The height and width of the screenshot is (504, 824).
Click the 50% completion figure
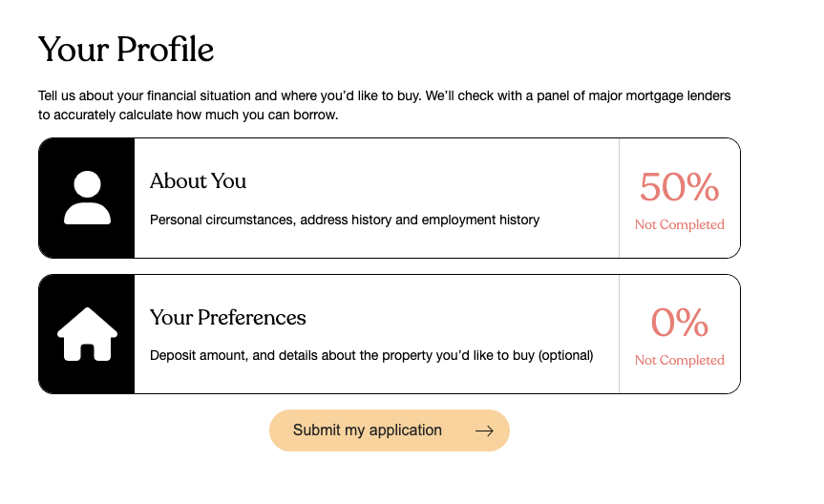(679, 188)
